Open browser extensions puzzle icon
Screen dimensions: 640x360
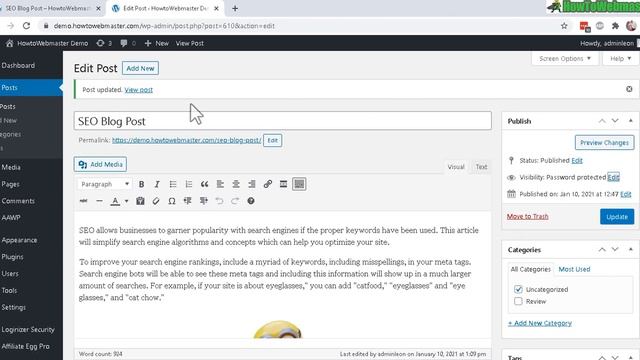point(615,26)
